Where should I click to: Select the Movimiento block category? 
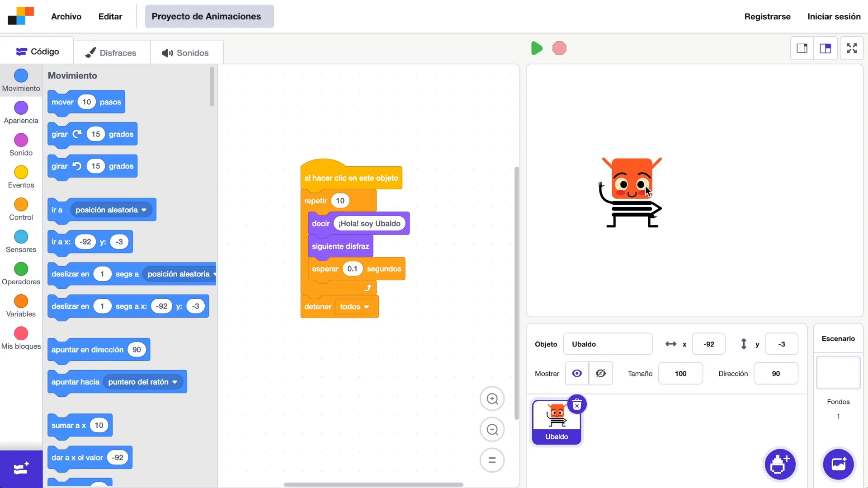coord(21,81)
